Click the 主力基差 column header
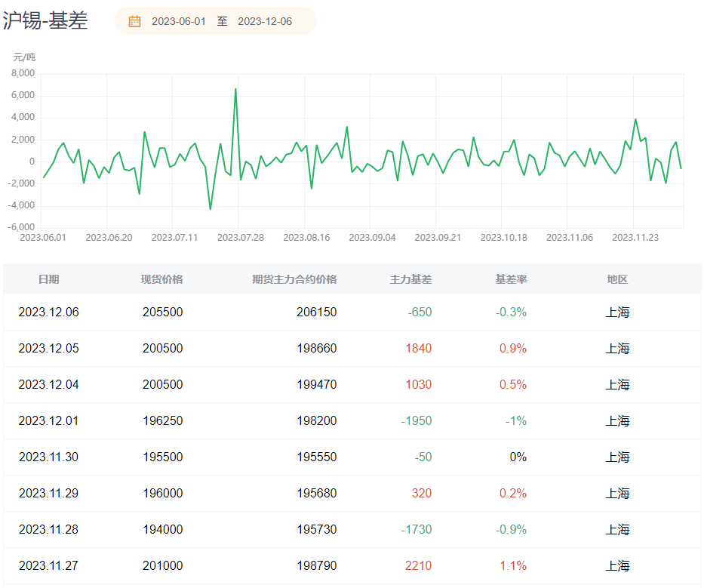 410,279
